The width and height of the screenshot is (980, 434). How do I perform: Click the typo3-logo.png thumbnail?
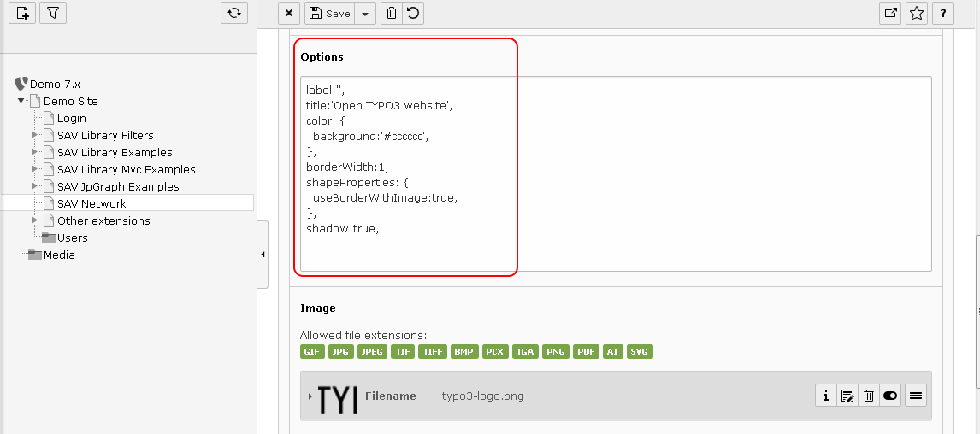[338, 399]
